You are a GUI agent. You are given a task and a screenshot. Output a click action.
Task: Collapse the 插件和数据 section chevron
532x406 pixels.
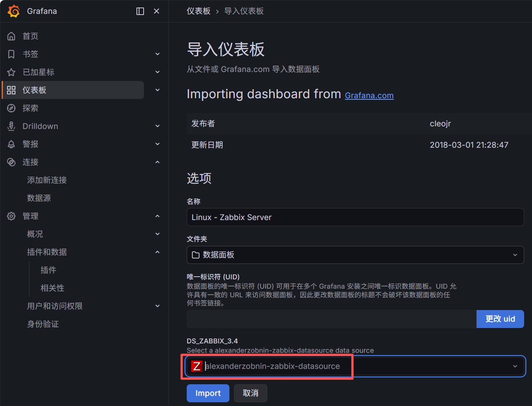(157, 252)
